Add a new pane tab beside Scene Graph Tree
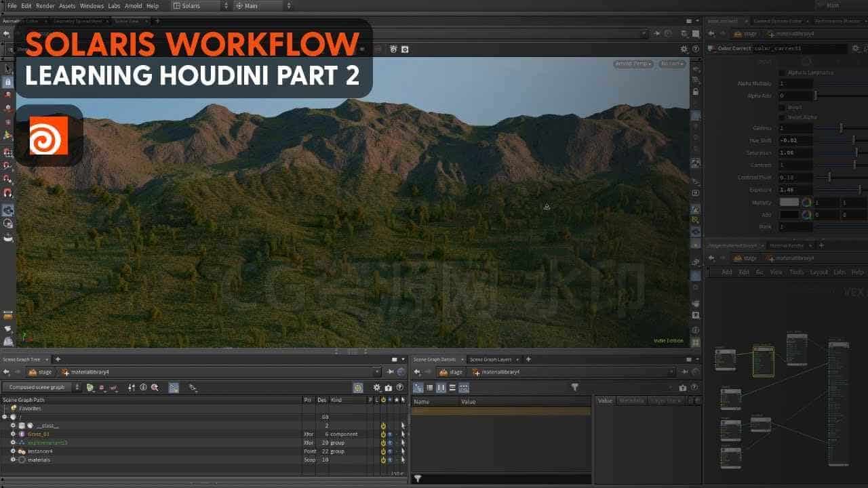Viewport: 868px width, 488px height. click(58, 359)
